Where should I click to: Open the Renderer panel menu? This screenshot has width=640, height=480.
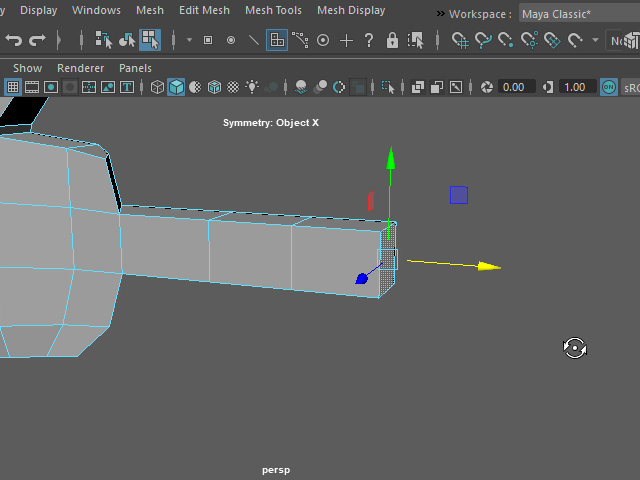tap(80, 68)
